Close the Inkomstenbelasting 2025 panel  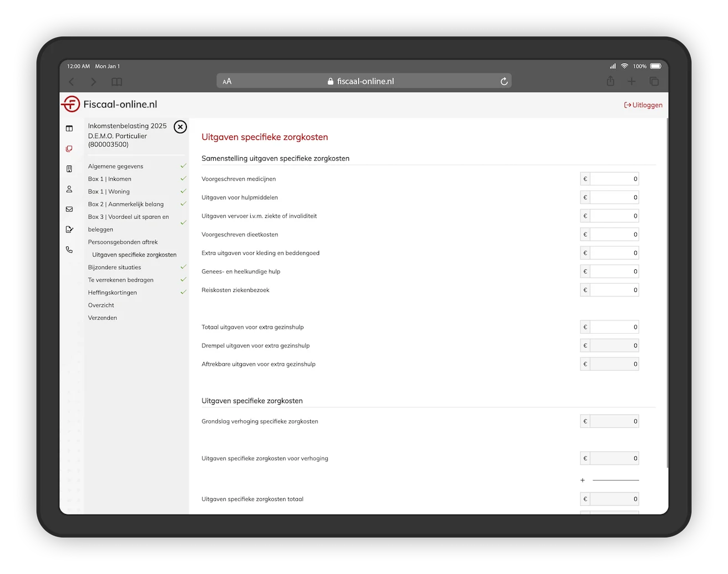coord(180,127)
